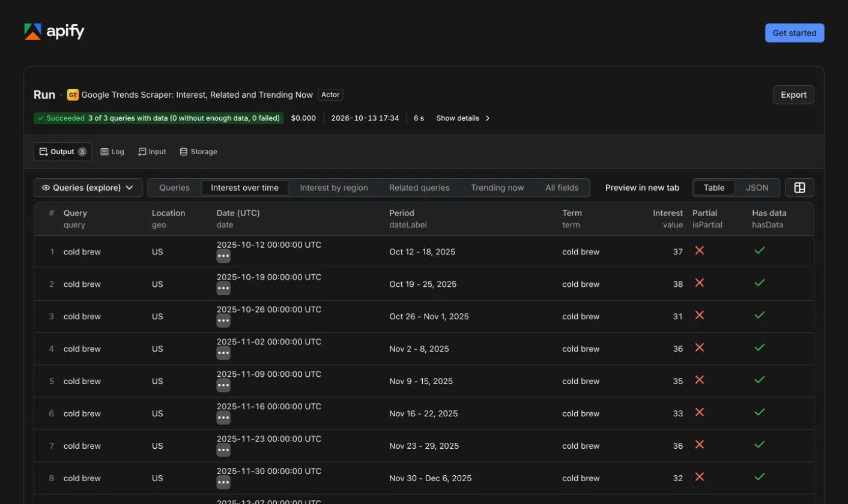The image size is (848, 504).
Task: Open the ellipsis button in the 2025-10-19 row
Action: click(x=223, y=289)
